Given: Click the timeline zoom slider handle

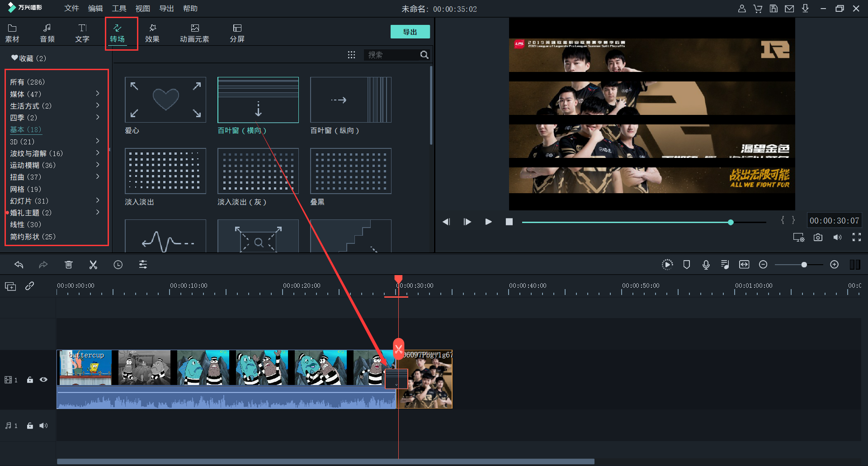Looking at the screenshot, I should [x=804, y=265].
